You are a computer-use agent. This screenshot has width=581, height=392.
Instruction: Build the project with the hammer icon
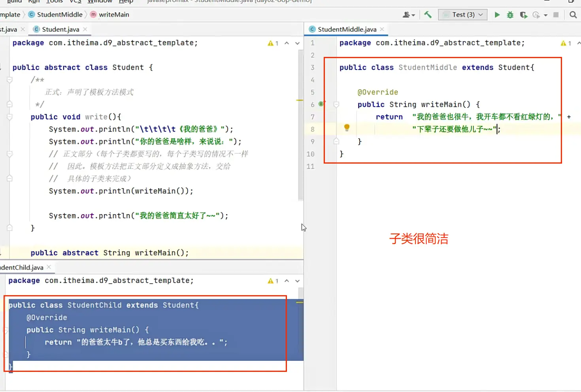coord(428,15)
